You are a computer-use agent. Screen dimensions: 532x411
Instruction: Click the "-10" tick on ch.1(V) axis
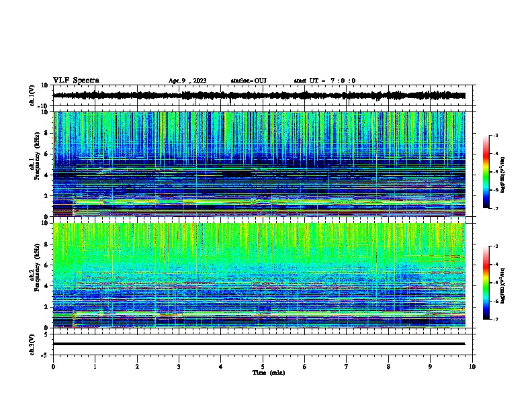coord(44,106)
